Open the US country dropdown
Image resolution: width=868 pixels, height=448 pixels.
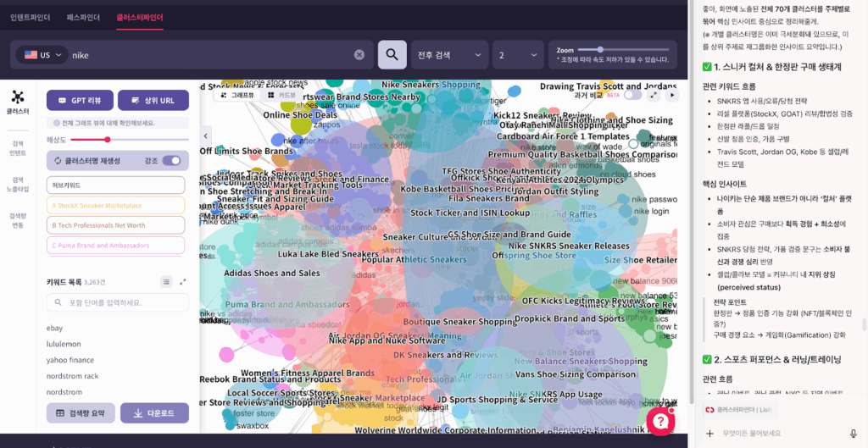click(38, 55)
